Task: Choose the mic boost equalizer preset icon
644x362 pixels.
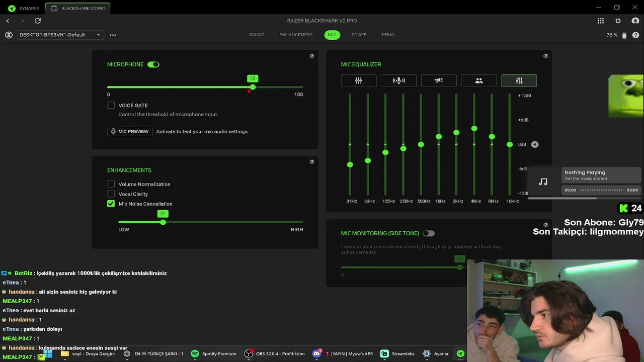Action: click(x=398, y=80)
